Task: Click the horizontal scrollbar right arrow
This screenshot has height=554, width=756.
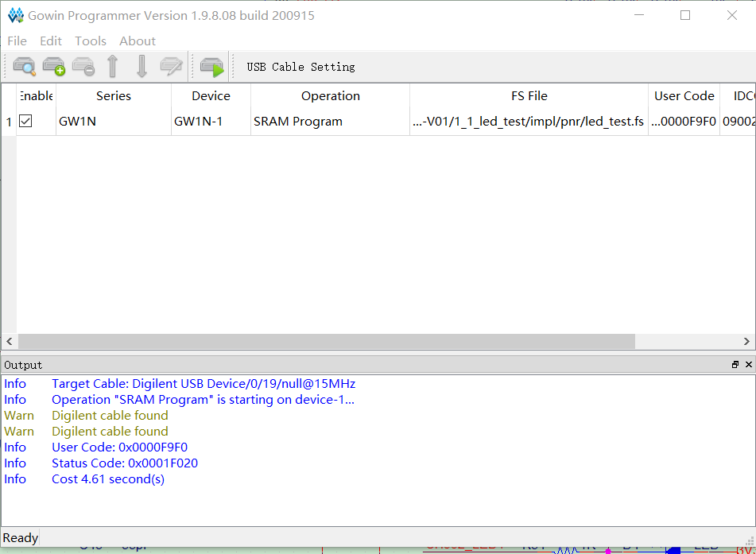Action: point(747,341)
